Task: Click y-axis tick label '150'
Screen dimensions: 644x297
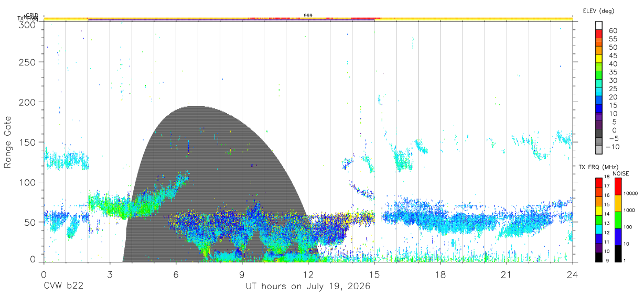Action: point(27,142)
